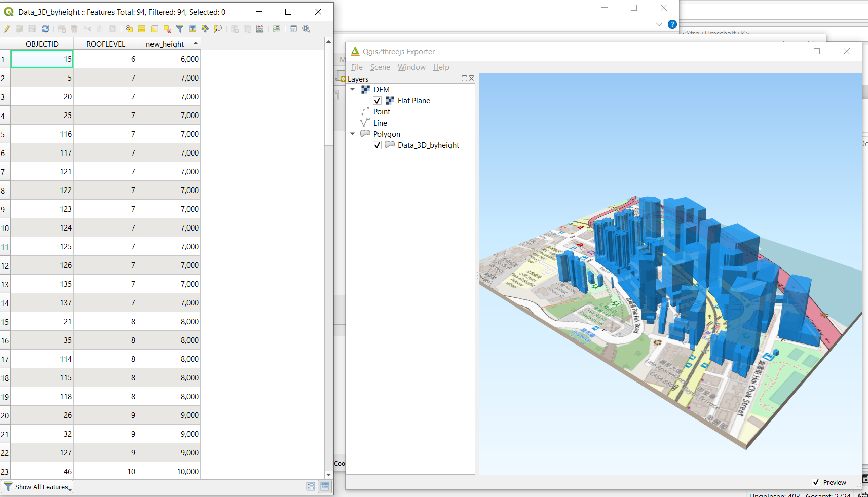Disable the Data_3D_byheight layer checkbox
This screenshot has width=868, height=497.
click(377, 145)
